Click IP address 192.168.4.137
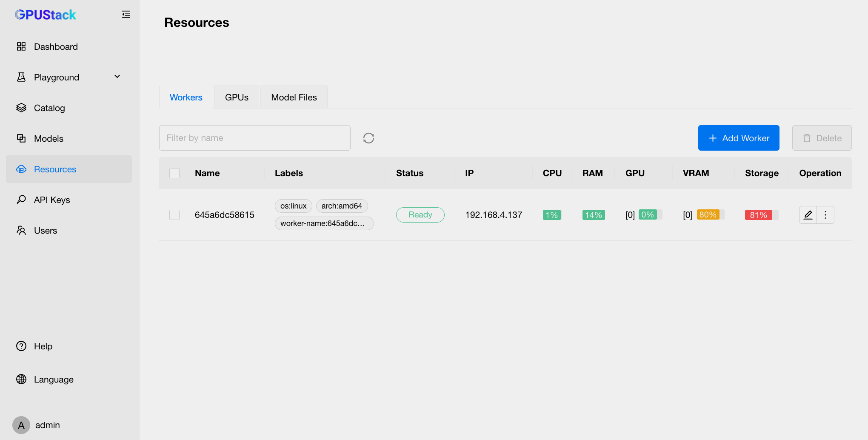 tap(494, 215)
